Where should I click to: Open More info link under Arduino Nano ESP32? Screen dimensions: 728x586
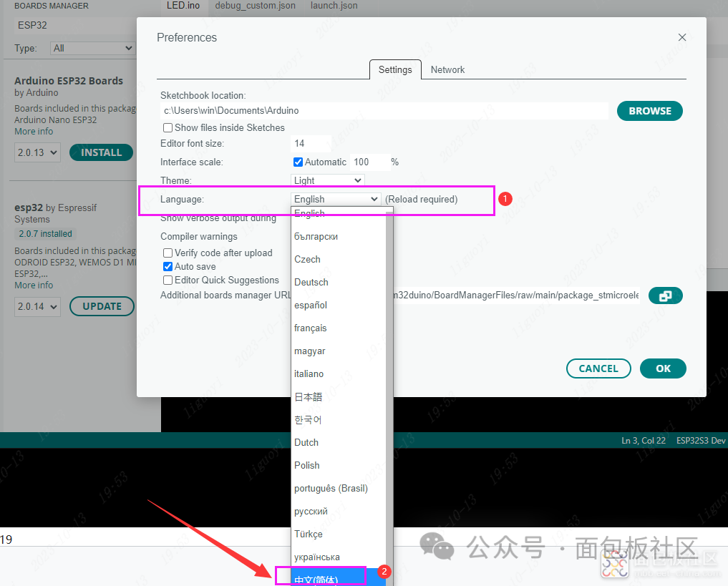tap(34, 132)
